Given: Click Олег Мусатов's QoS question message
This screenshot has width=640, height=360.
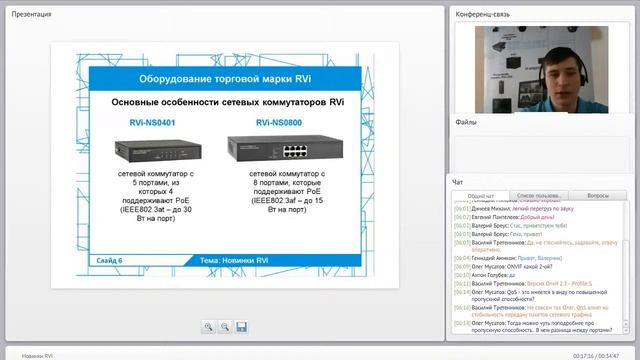Looking at the screenshot, I should click(531, 296).
